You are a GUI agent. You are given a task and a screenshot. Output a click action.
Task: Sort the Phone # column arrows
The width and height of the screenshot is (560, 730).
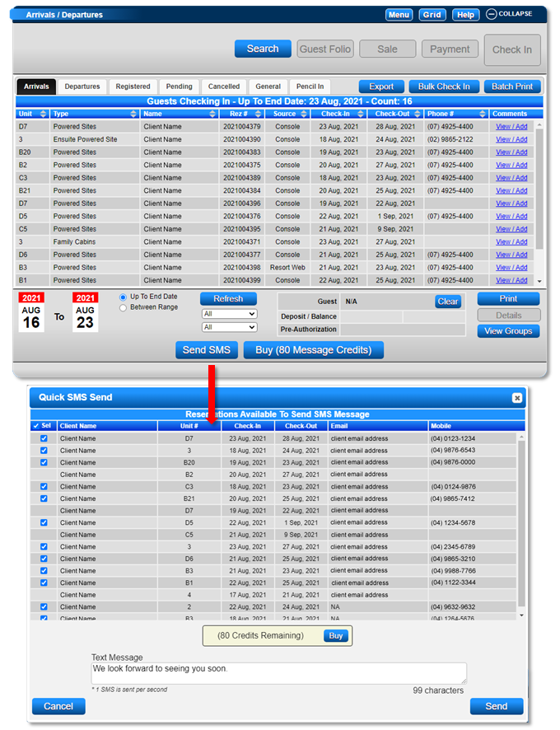(483, 114)
